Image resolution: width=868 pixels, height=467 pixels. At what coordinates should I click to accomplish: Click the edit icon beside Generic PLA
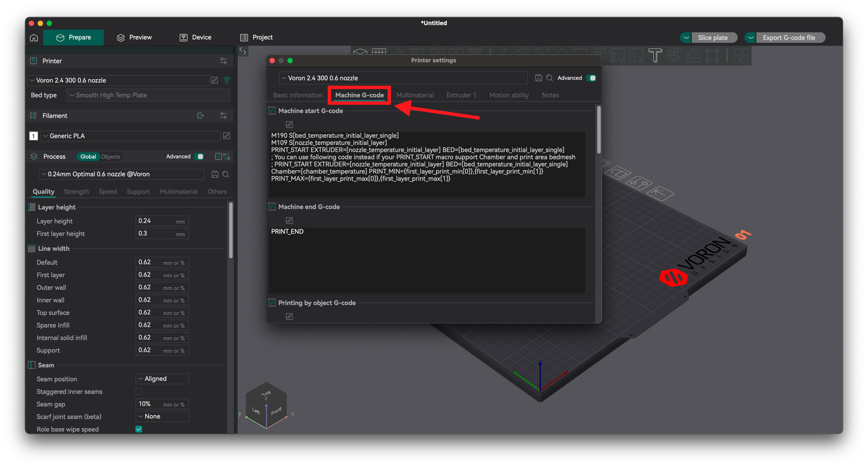tap(227, 136)
